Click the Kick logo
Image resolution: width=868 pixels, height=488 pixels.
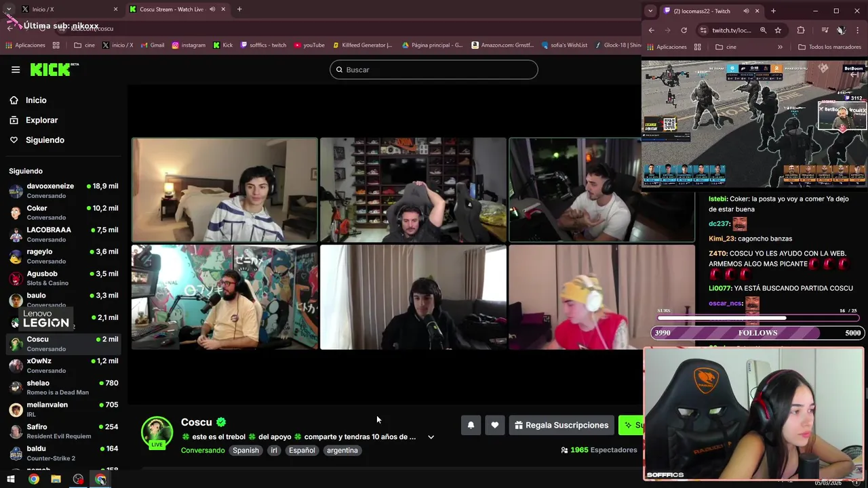(54, 70)
